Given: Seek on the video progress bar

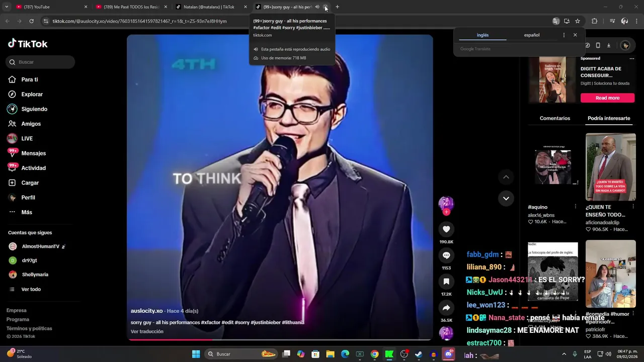Looking at the screenshot, I should click(x=280, y=340).
